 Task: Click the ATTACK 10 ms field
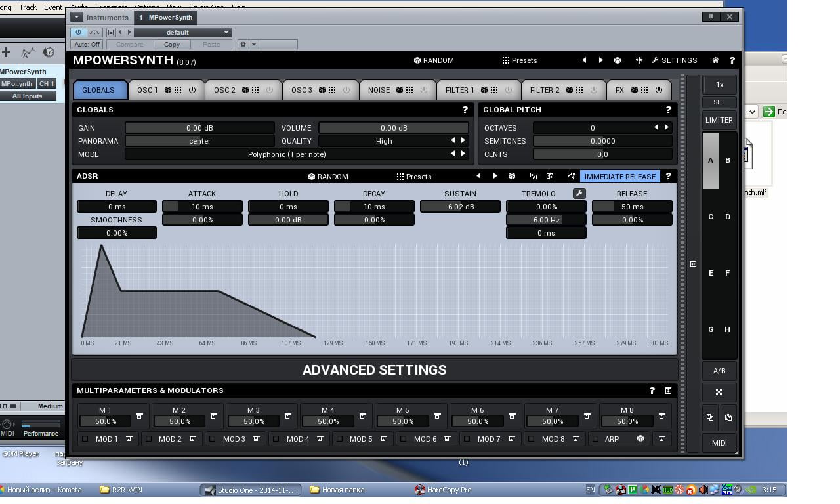point(202,207)
